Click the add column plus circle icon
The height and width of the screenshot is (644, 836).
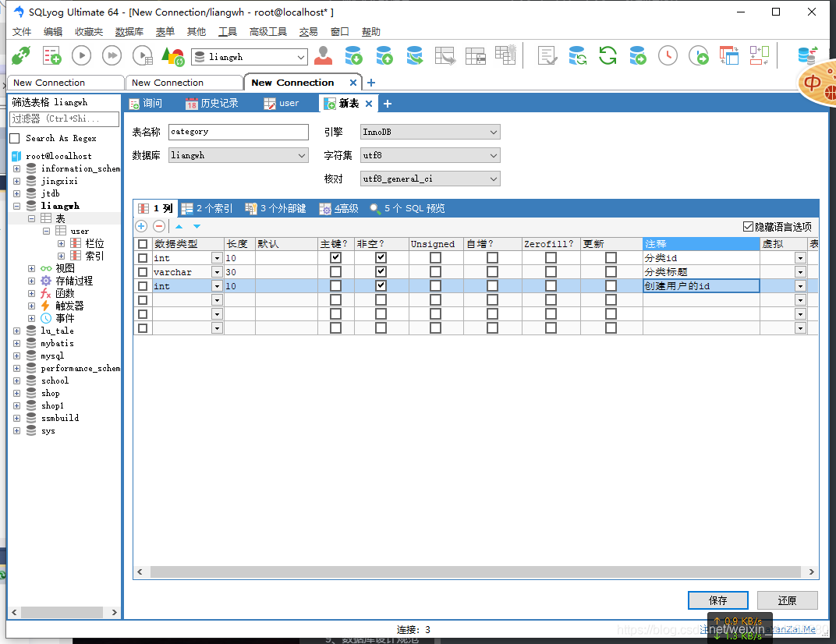pos(141,227)
